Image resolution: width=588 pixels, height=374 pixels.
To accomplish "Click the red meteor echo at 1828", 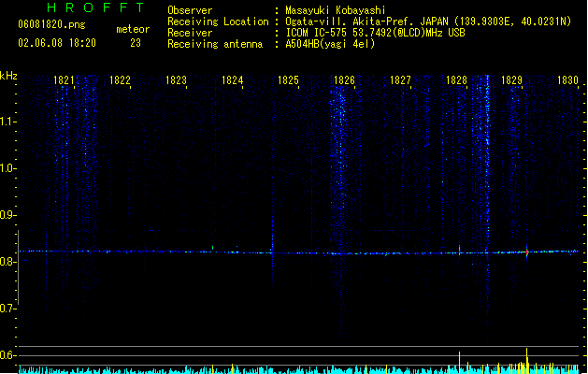I will point(459,252).
